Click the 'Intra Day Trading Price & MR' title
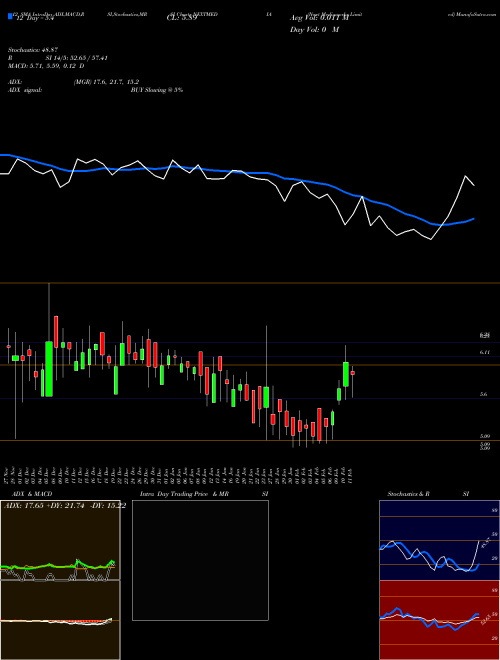The width and height of the screenshot is (500, 660). point(184,494)
